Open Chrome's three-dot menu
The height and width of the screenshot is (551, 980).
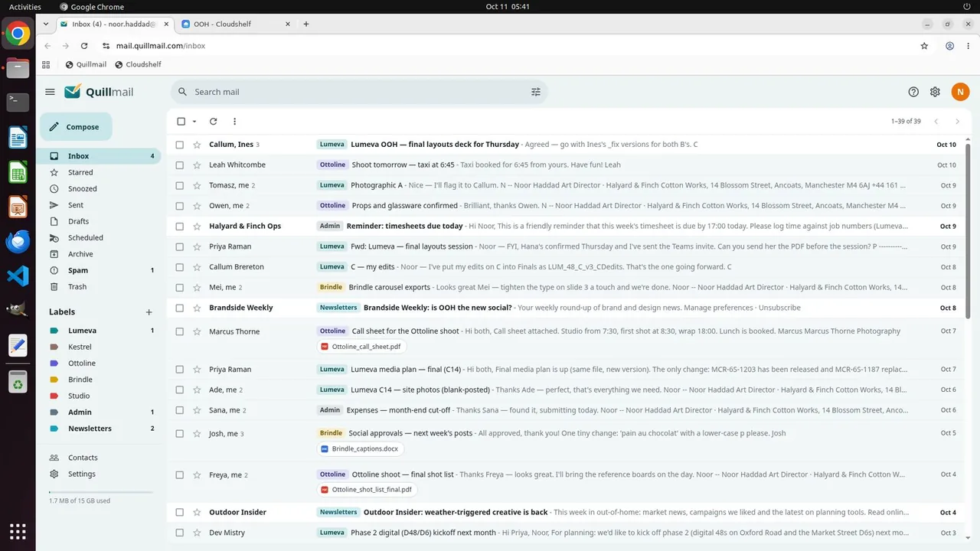tap(969, 46)
